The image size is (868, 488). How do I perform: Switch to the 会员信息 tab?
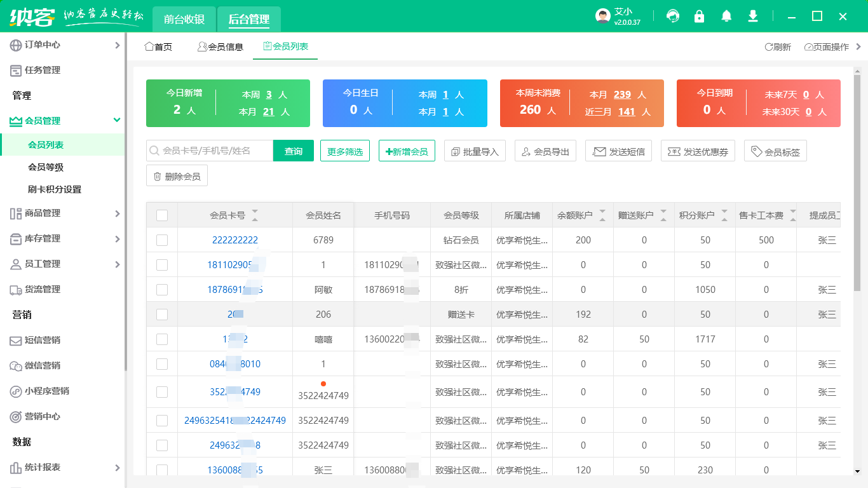tap(220, 47)
